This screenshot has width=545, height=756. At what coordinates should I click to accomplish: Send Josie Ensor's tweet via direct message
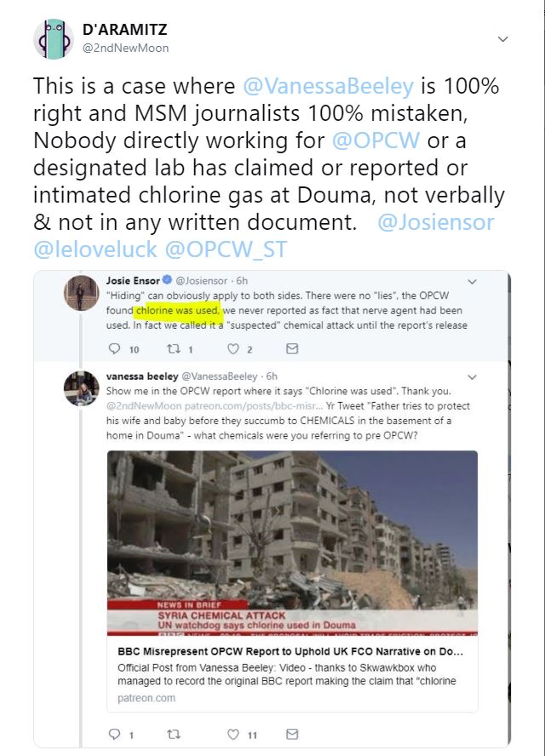click(292, 348)
